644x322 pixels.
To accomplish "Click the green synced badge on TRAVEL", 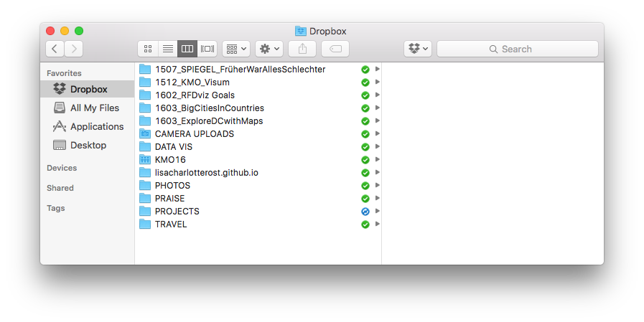I will 365,224.
